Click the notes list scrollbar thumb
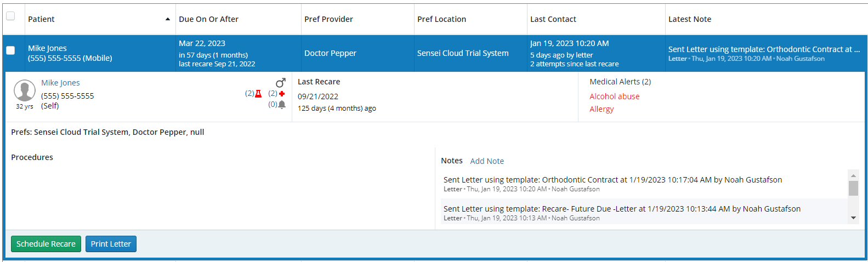The image size is (868, 262). pos(853,188)
